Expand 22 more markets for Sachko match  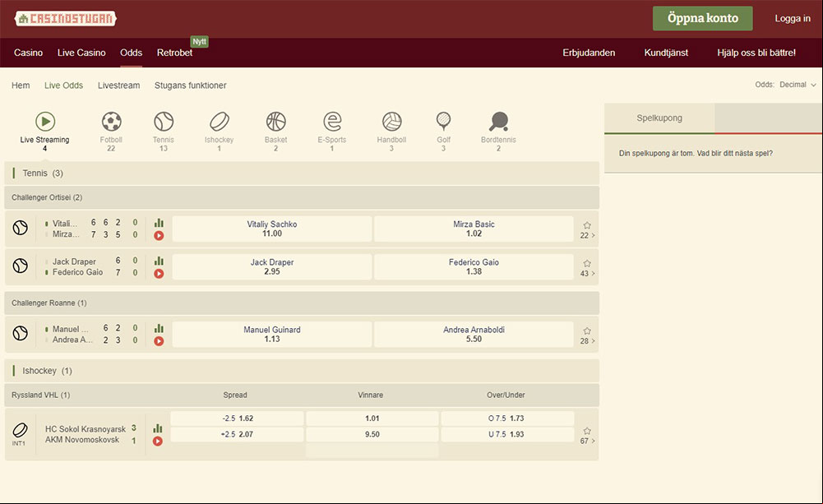[x=587, y=236]
